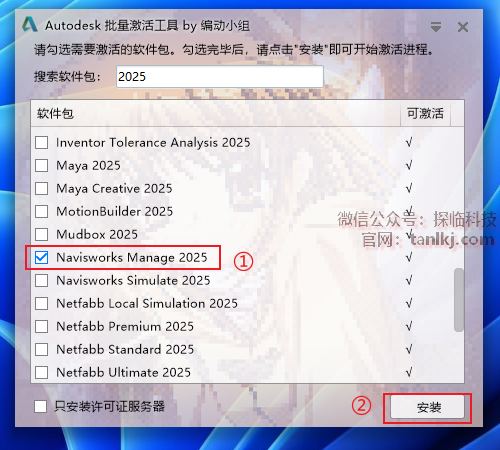Screen dimensions: 500x450
Task: Click the 安装 install button
Action: coord(427,407)
